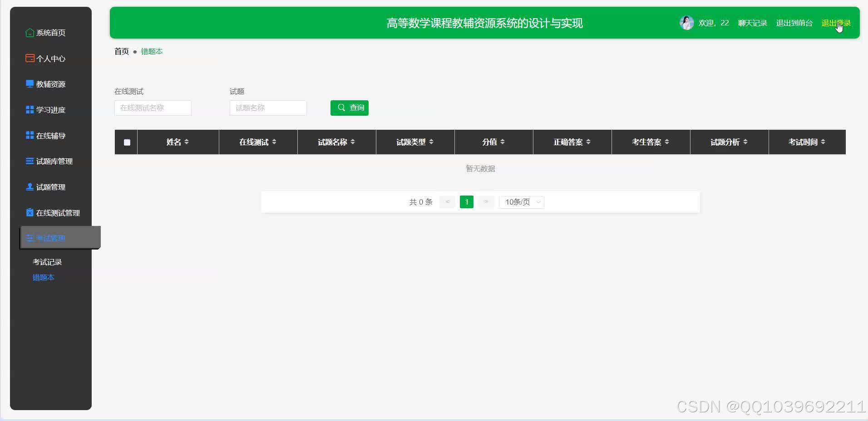The image size is (868, 421).
Task: Switch to 考试记录 submenu item
Action: (x=47, y=262)
